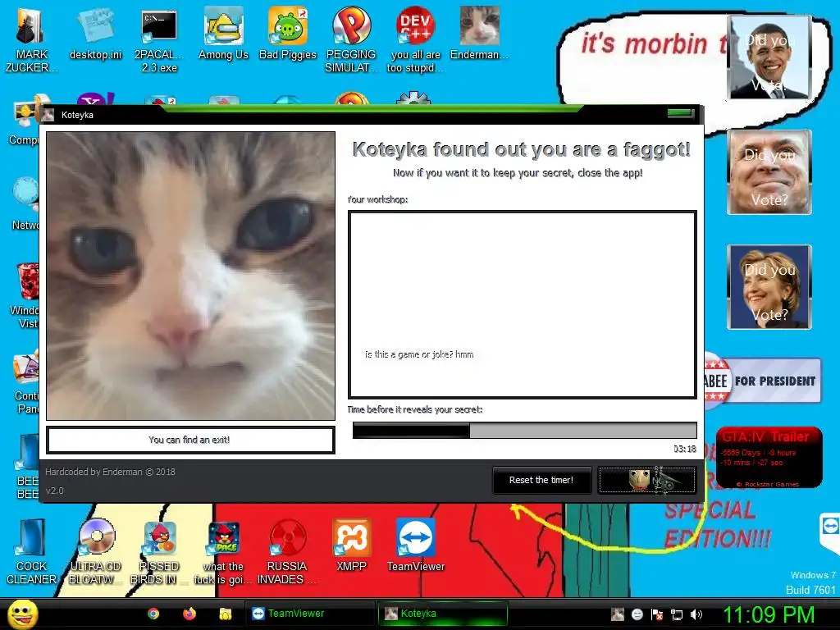Launch 2PACAL 2.3.exe from desktop
The height and width of the screenshot is (630, 840).
(x=159, y=39)
